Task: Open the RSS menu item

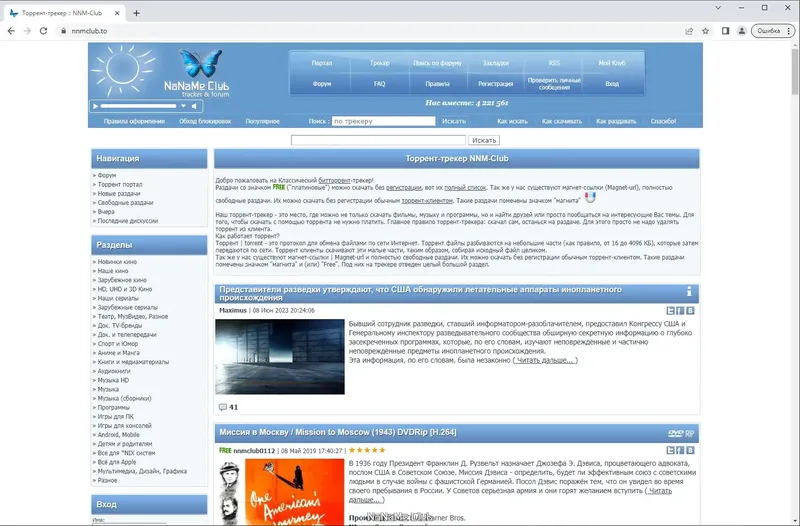Action: coord(554,63)
